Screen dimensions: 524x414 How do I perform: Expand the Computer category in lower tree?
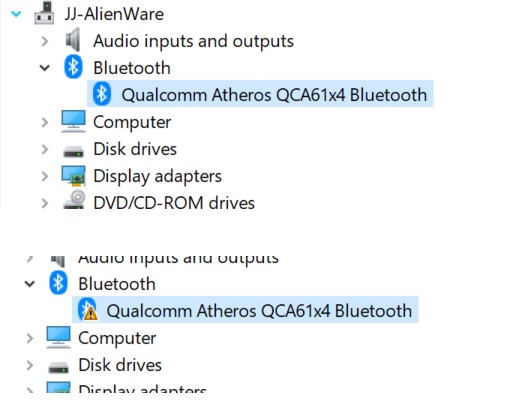pos(30,338)
